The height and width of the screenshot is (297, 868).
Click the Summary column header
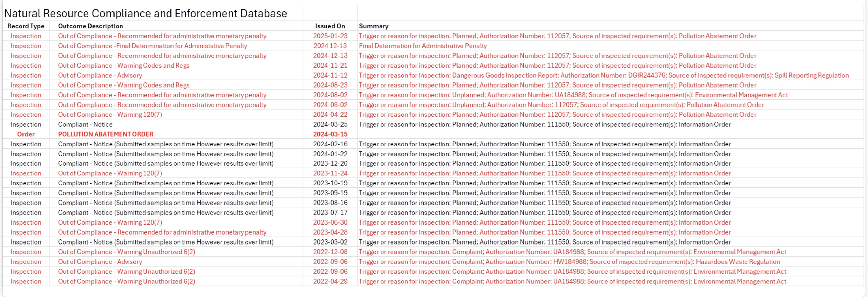[373, 26]
